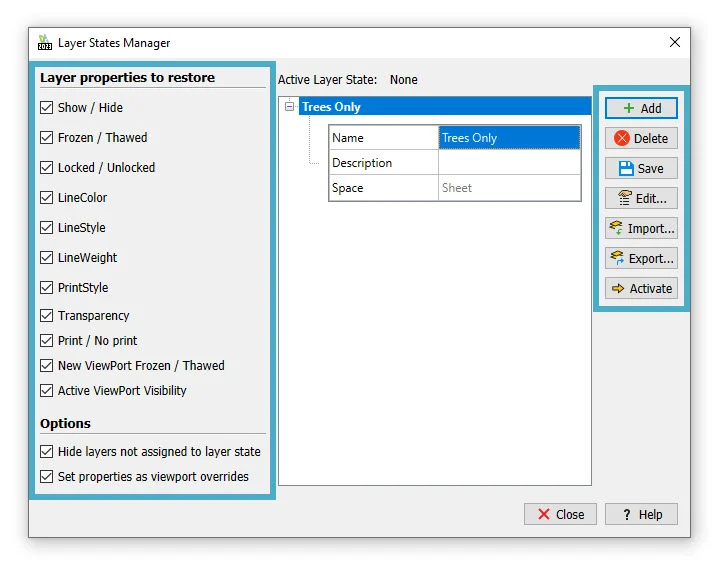Disable the Transparency property checkbox
717x561 pixels.
click(x=47, y=316)
